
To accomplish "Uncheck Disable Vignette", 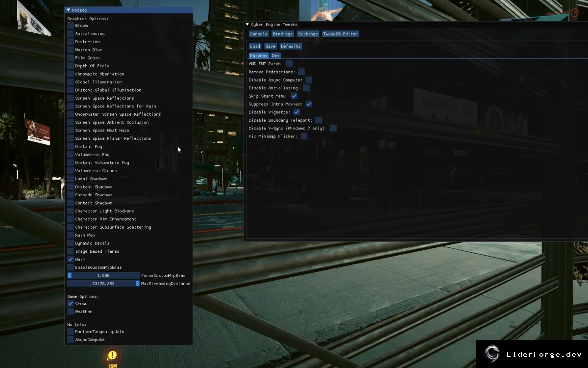I will pos(296,112).
